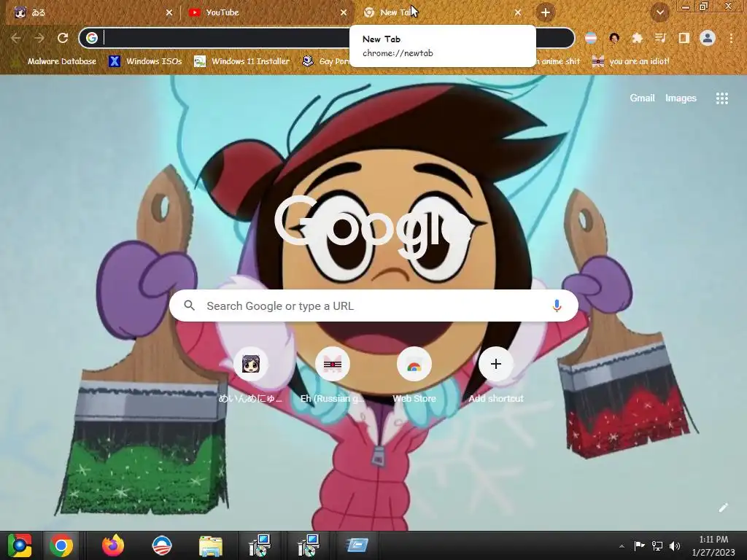Open the first installer taskbar icon
The image size is (747, 560).
coord(260,545)
